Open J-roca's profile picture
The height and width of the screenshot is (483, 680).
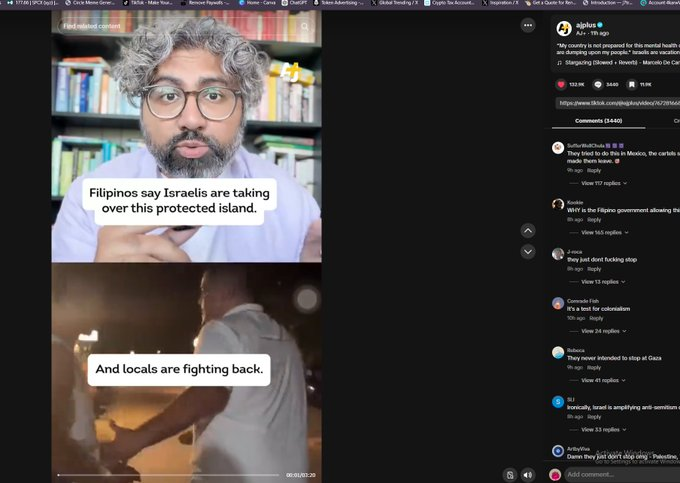coord(558,254)
